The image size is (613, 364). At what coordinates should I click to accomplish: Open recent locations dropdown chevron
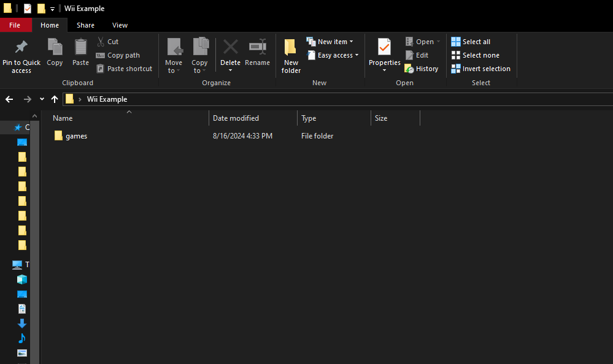click(42, 99)
